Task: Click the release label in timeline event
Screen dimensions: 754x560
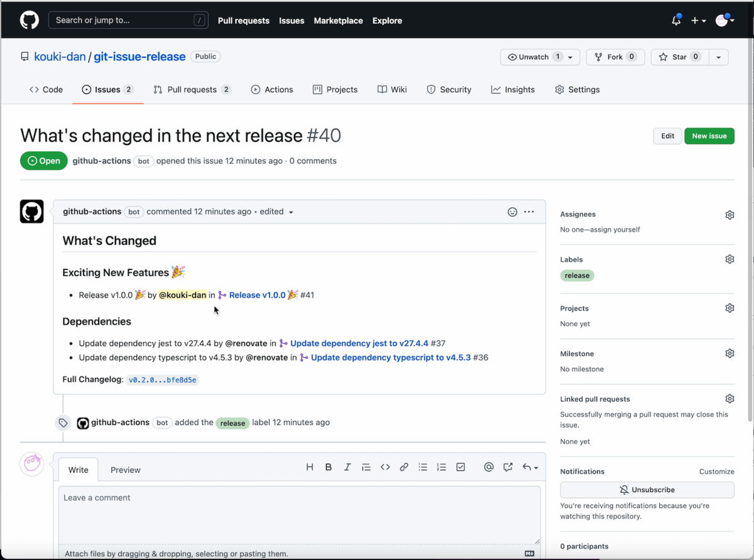Action: pos(232,423)
